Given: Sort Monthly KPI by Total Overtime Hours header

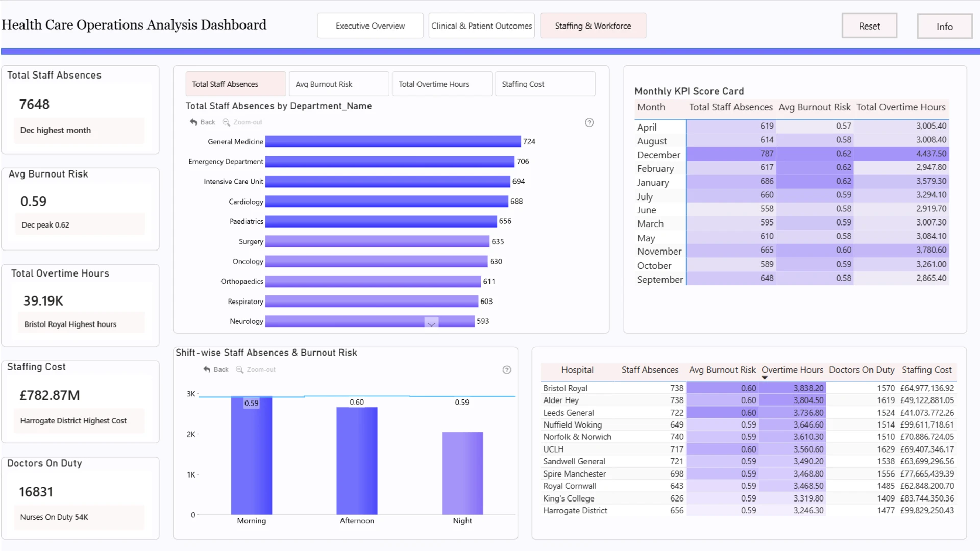Looking at the screenshot, I should [901, 107].
